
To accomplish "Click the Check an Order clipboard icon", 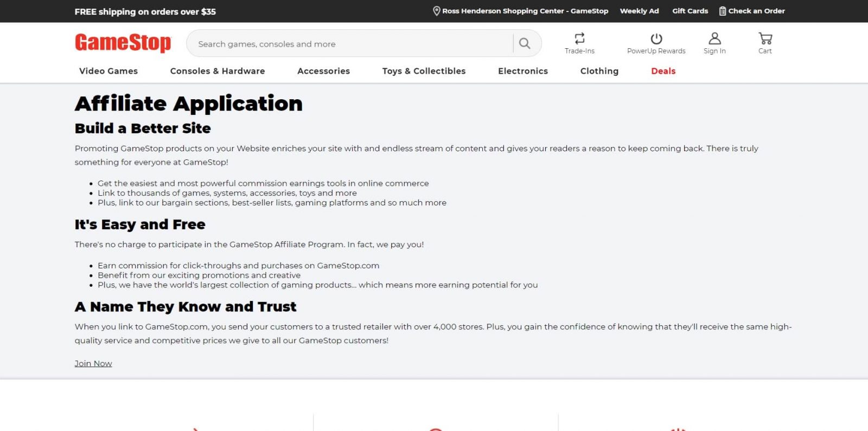I will click(722, 11).
